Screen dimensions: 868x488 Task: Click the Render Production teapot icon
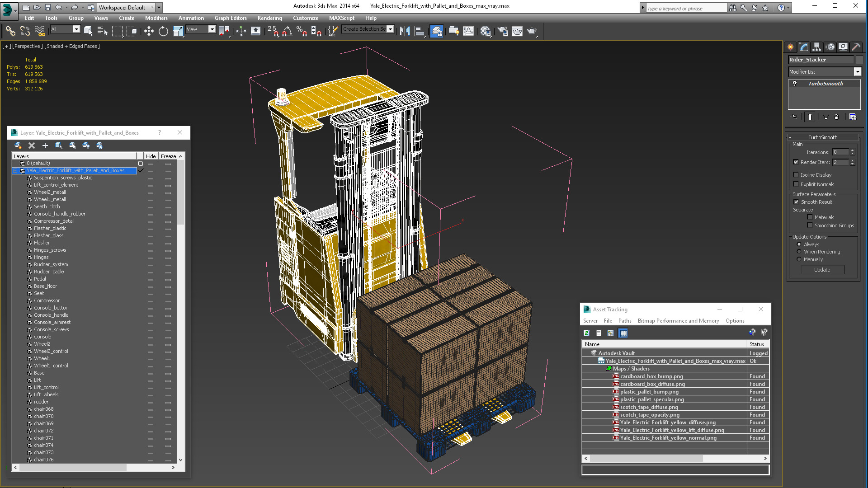point(532,31)
